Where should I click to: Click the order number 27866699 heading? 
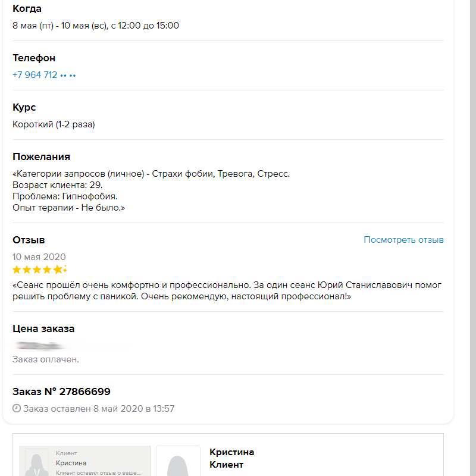tap(61, 392)
